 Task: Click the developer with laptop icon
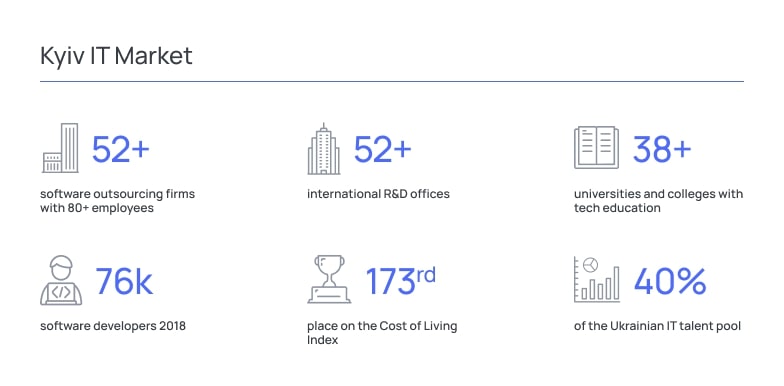pyautogui.click(x=61, y=280)
